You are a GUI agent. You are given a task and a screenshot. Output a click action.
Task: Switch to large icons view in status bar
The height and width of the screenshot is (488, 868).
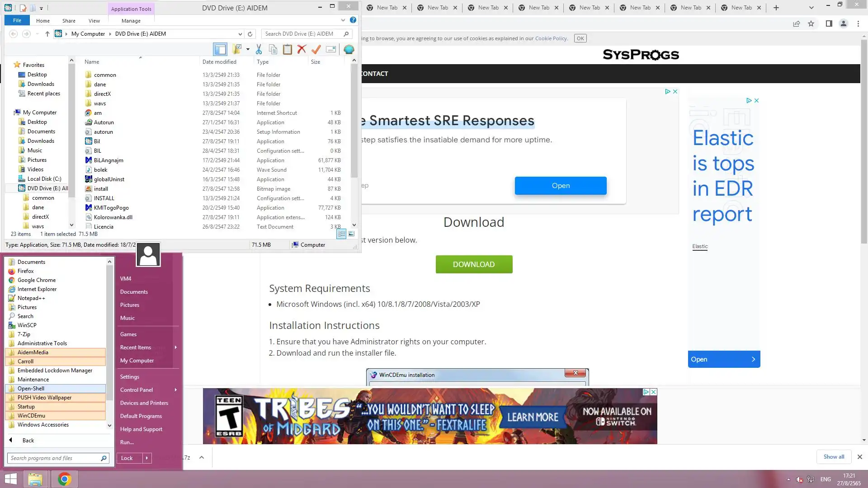[x=351, y=234]
